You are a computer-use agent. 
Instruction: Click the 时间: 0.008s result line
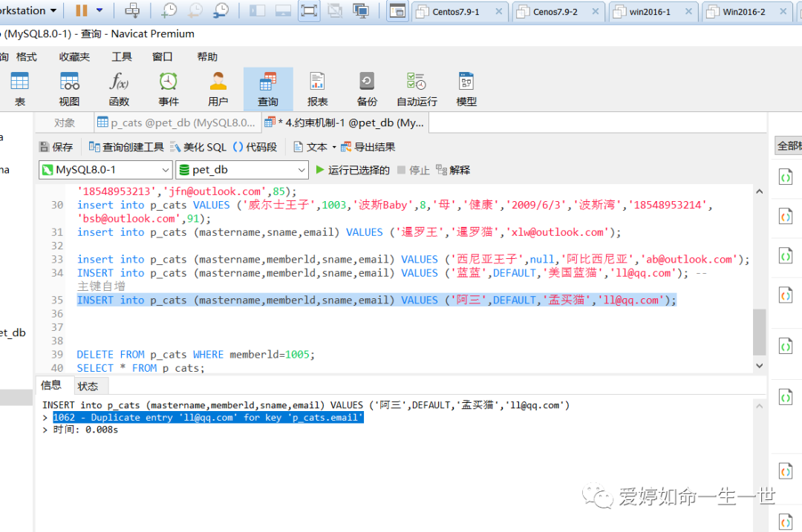click(85, 430)
